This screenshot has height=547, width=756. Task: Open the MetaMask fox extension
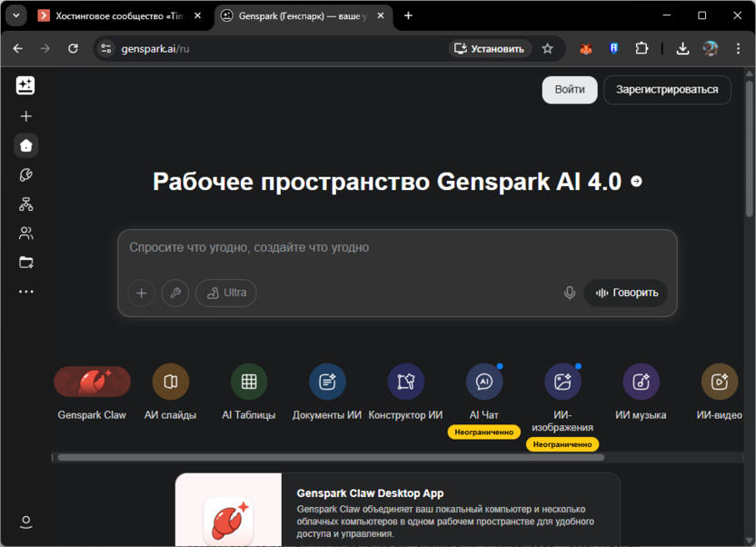tap(586, 49)
